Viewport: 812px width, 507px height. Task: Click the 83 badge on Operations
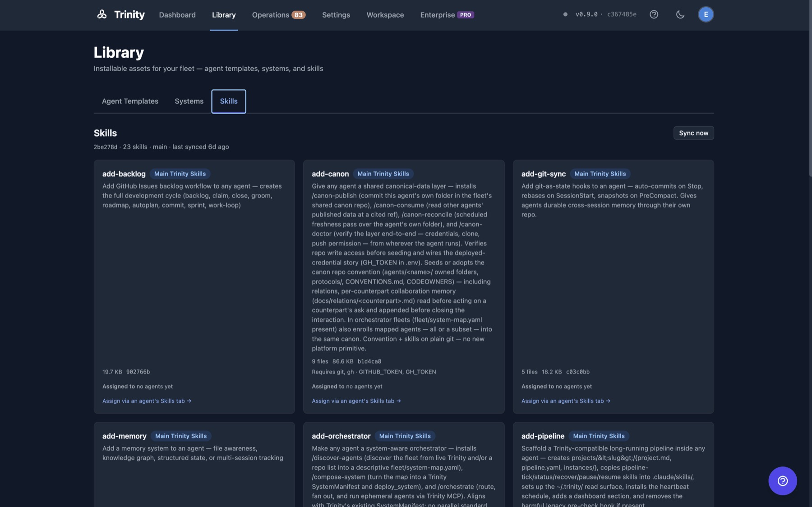[298, 15]
